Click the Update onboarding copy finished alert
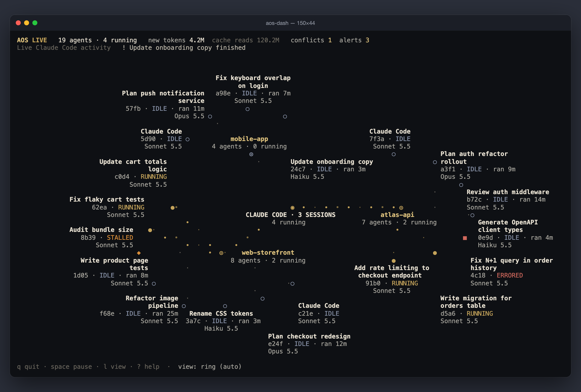The image size is (581, 392). coord(184,47)
